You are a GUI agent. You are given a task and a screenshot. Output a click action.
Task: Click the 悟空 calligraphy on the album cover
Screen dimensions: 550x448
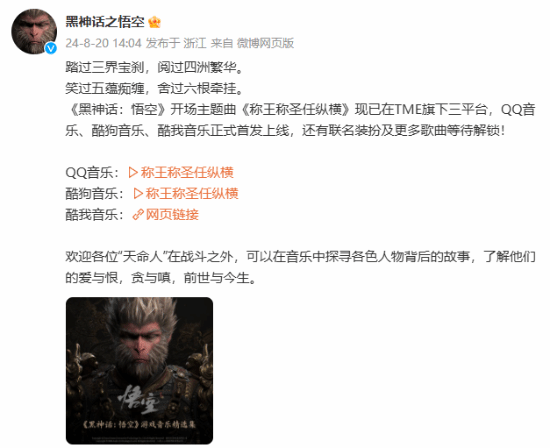pyautogui.click(x=139, y=400)
